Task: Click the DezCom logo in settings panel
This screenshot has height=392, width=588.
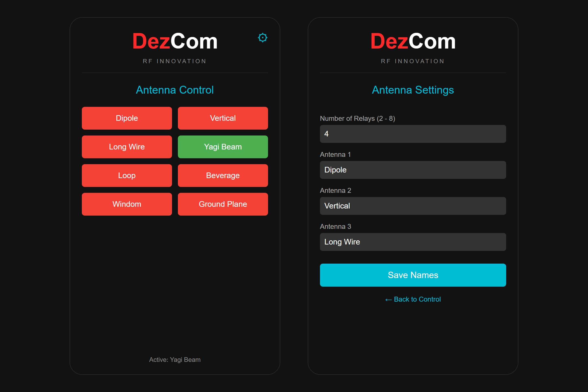Action: (x=413, y=41)
